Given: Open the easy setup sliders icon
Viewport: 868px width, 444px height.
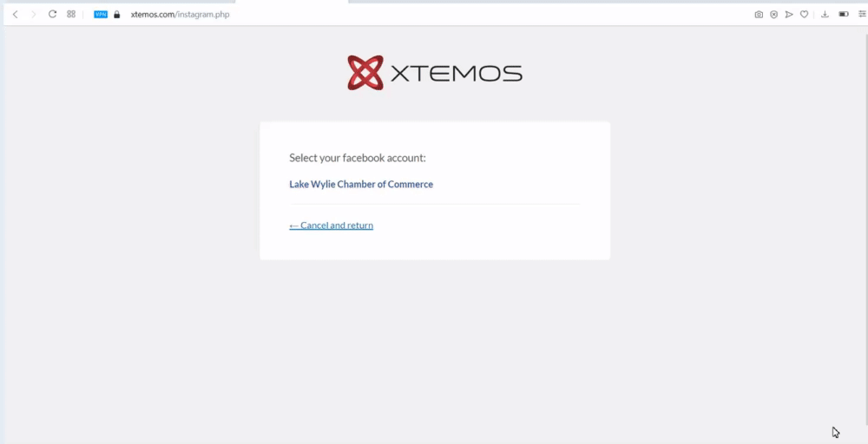Looking at the screenshot, I should [863, 15].
